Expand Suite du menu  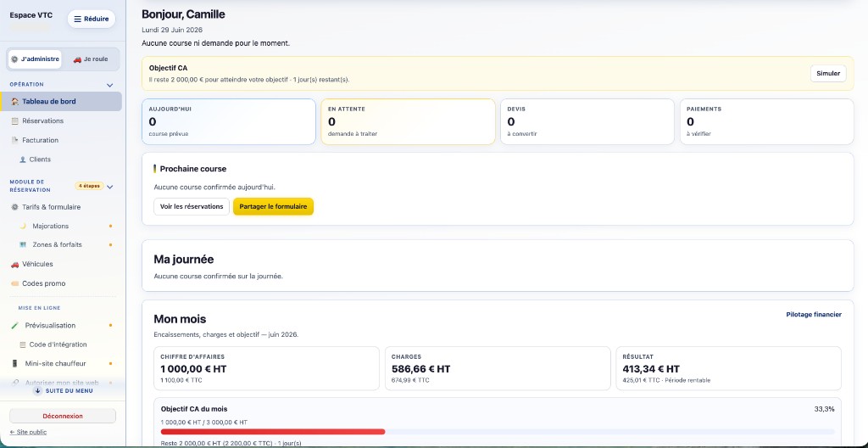pos(63,391)
